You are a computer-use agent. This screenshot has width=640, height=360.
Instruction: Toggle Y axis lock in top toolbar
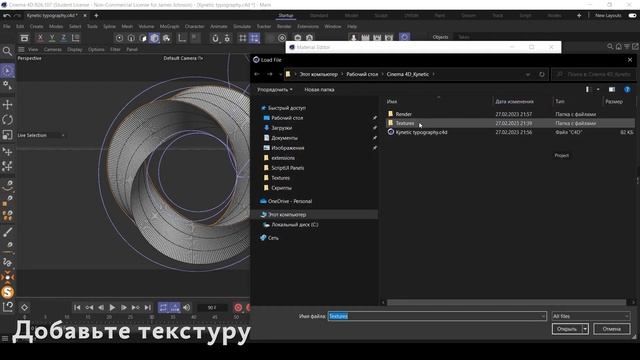(x=52, y=38)
